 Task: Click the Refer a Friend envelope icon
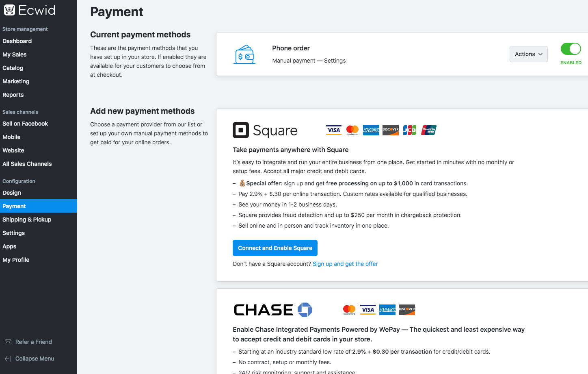(8, 342)
